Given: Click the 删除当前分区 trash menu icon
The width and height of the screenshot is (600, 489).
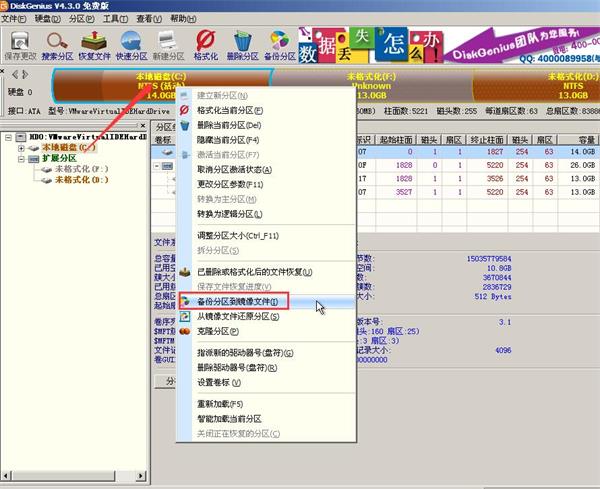Looking at the screenshot, I should (185, 125).
